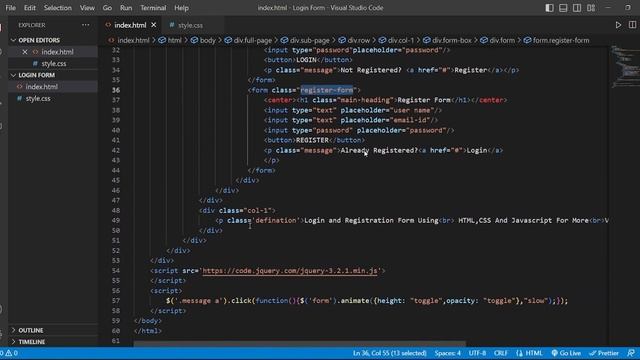
Task: Click the REGISTER button text on line 41
Action: point(312,140)
